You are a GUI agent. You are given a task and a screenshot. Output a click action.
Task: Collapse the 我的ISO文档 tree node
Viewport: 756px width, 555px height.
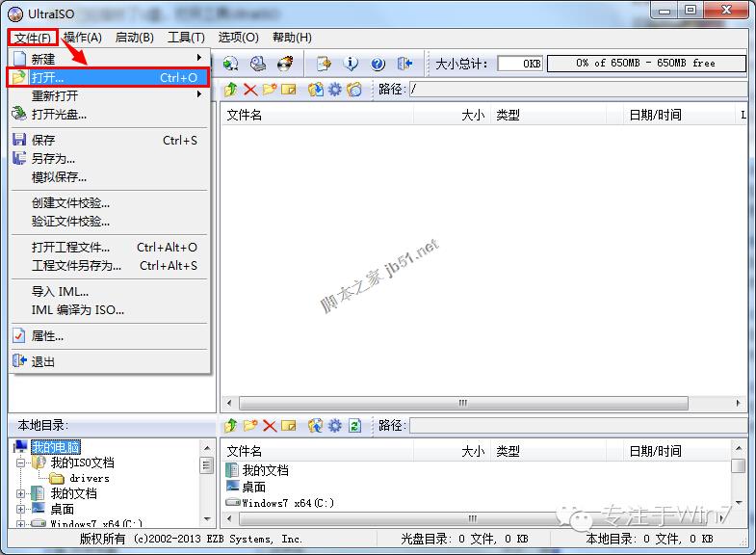[20, 462]
